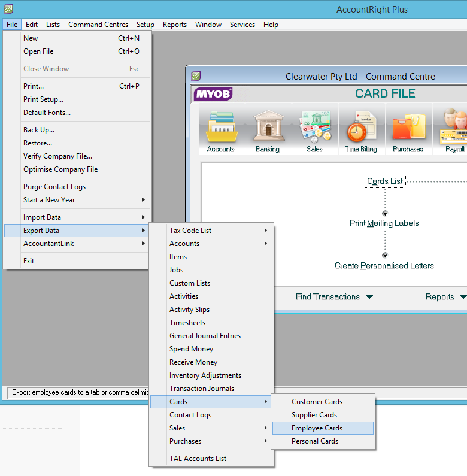The height and width of the screenshot is (476, 467).
Task: Open the Setup menu
Action: (x=145, y=25)
